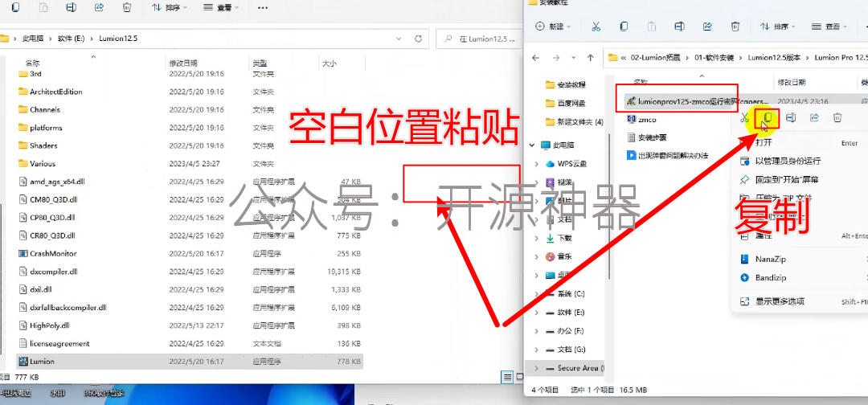Collapse the 此电脑 tree node in sidebar
The height and width of the screenshot is (405, 868).
click(x=532, y=145)
